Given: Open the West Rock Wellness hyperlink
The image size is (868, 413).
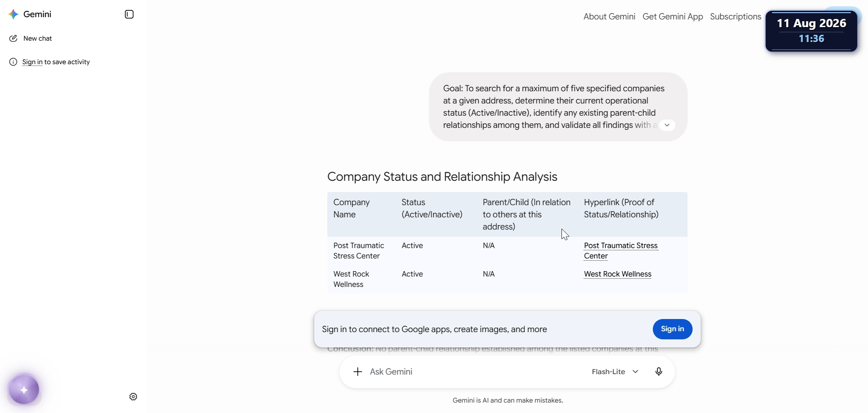Looking at the screenshot, I should (618, 274).
